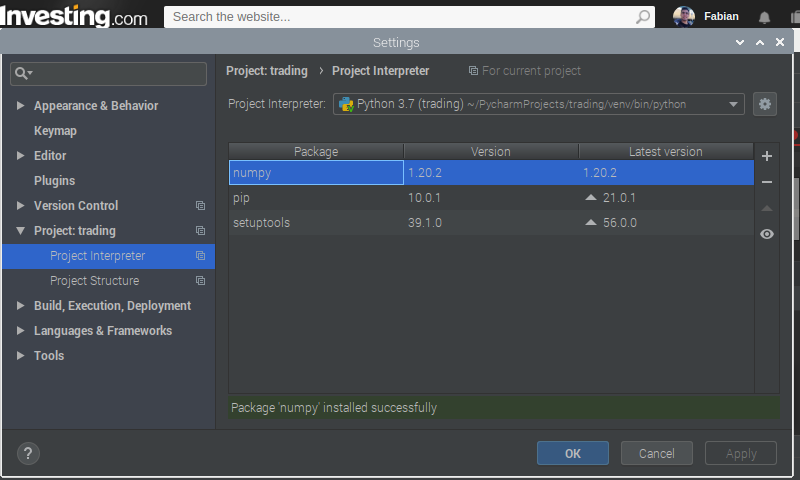Remove the selected package with the minus icon

tap(766, 182)
